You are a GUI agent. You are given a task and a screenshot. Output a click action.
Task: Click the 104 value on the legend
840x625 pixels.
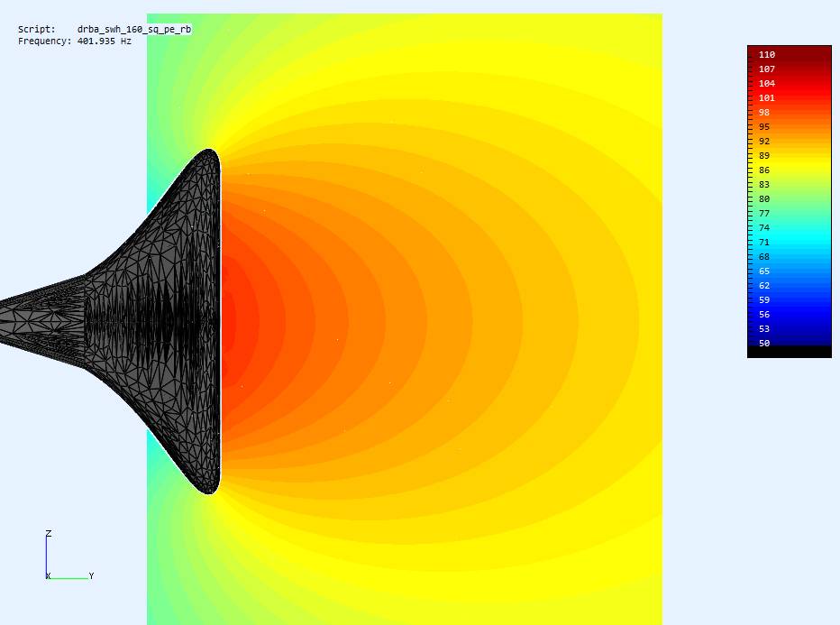[x=767, y=83]
